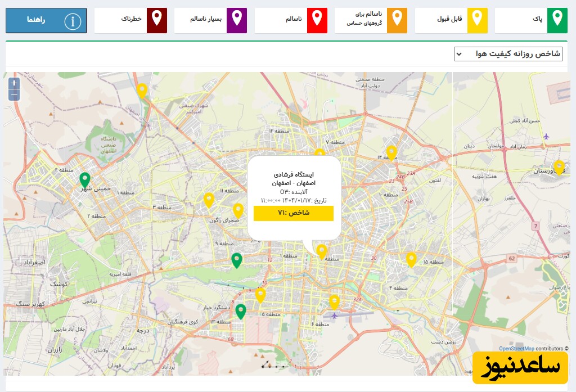Select the ناسالم red legend item
This screenshot has height=392, width=576.
(x=291, y=20)
